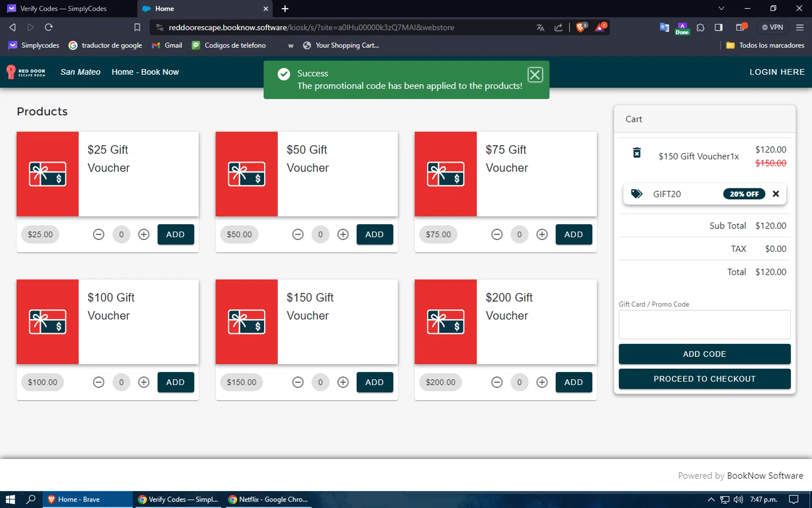The width and height of the screenshot is (812, 508).
Task: Go back to previous page
Action: point(12,28)
